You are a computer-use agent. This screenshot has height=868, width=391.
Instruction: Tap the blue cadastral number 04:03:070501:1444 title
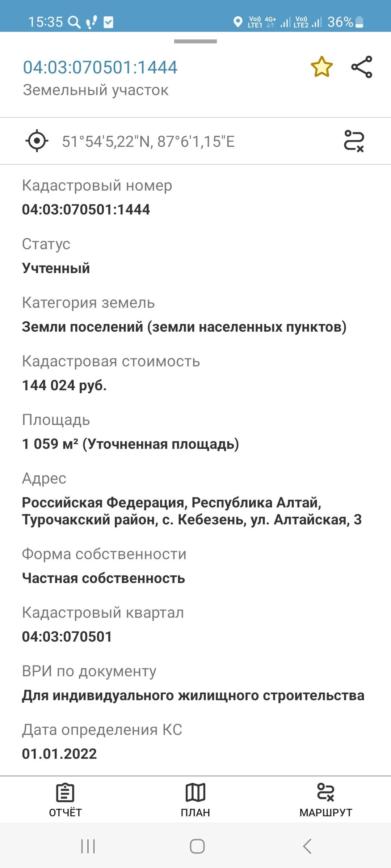[100, 67]
